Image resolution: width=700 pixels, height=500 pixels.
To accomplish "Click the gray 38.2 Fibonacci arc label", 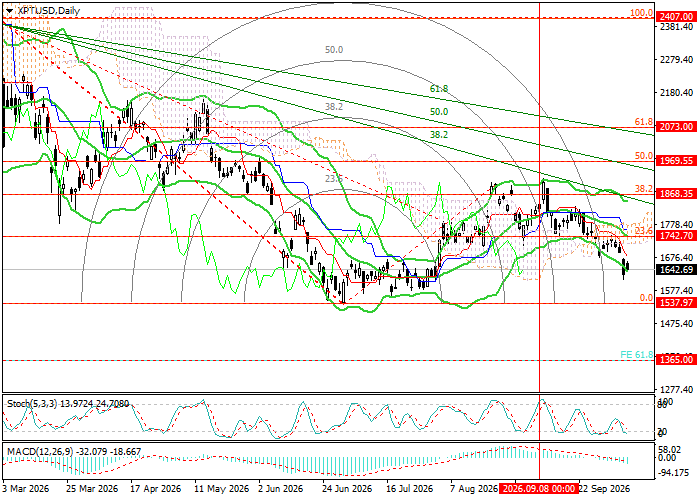I will 334,107.
